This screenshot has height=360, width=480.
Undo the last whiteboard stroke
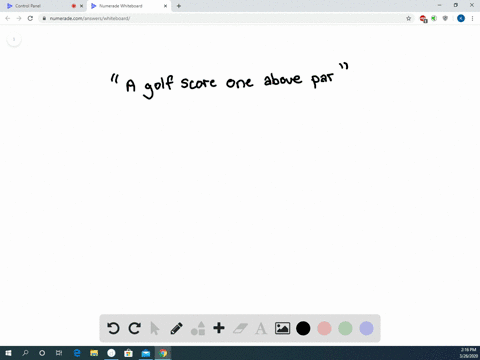113,328
